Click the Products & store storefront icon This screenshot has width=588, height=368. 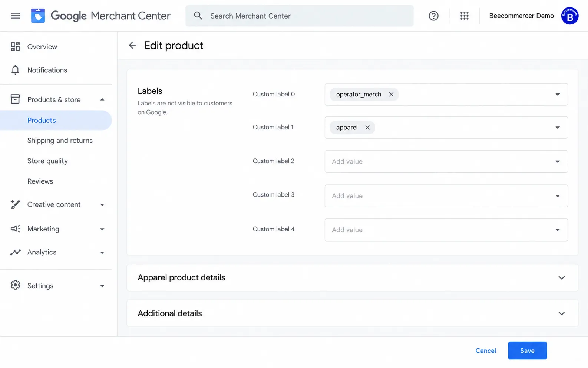click(15, 99)
